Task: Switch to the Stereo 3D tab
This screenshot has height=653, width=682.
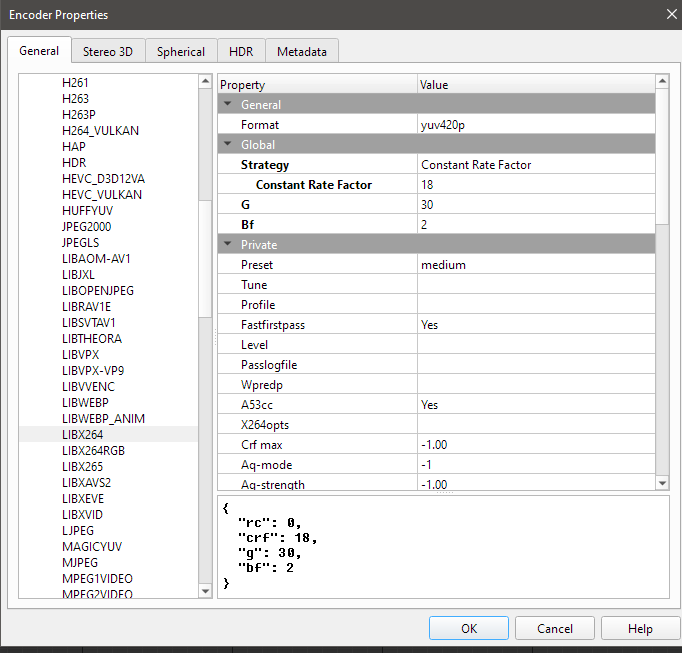Action: click(108, 51)
